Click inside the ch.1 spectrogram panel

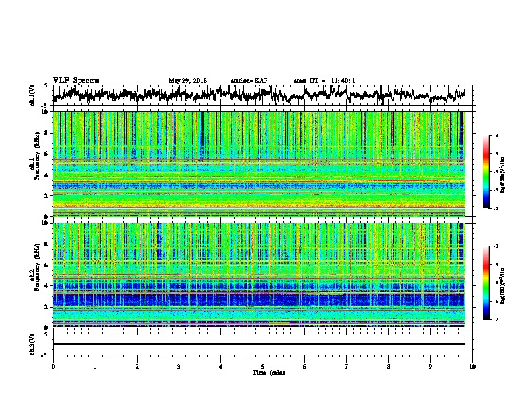coord(259,164)
